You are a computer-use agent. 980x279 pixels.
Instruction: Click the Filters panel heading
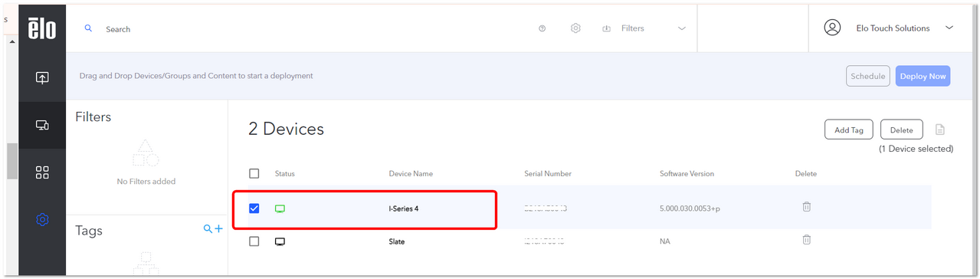click(93, 117)
